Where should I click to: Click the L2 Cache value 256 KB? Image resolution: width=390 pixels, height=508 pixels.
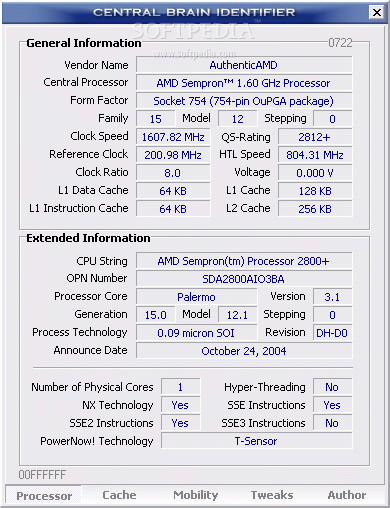pos(315,209)
